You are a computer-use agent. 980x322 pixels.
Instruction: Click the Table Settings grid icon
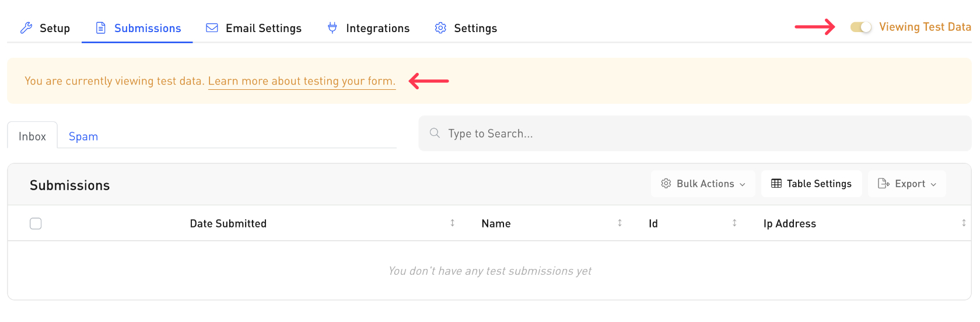tap(776, 184)
